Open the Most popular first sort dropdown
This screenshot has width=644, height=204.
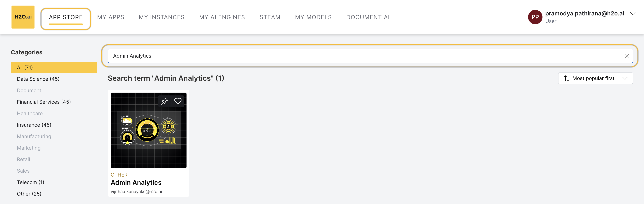(595, 78)
